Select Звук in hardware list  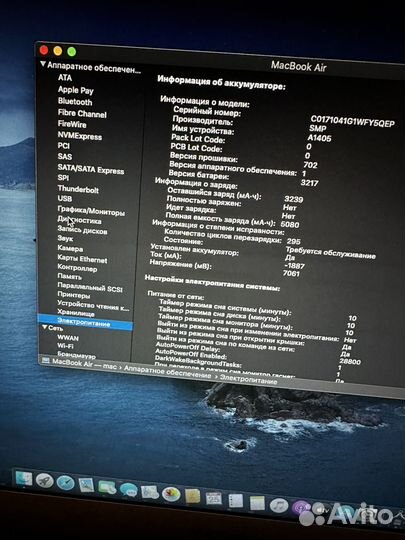pyautogui.click(x=65, y=238)
